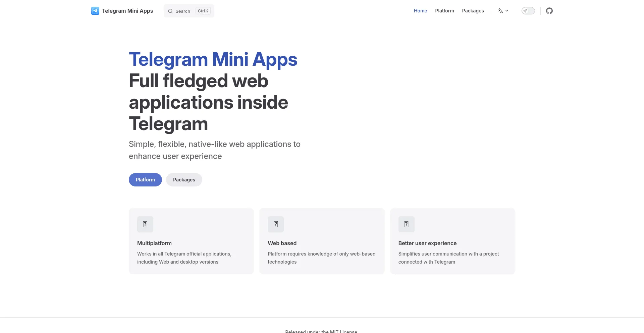Click the Telegram logo icon in header
This screenshot has height=333, width=644.
click(95, 11)
